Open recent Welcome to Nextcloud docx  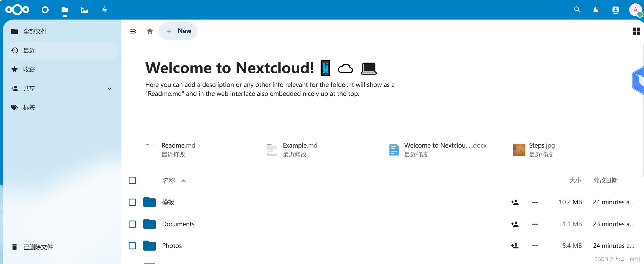[438, 150]
